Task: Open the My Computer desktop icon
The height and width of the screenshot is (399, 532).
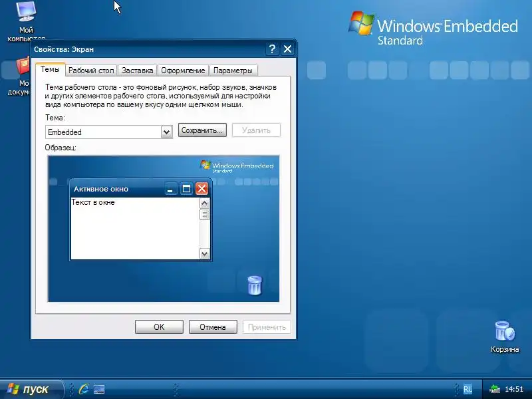Action: point(26,21)
